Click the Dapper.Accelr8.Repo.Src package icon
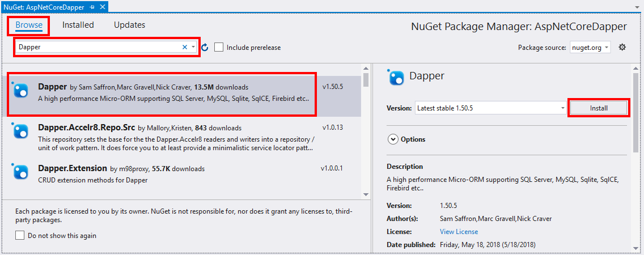The height and width of the screenshot is (255, 644). tap(20, 130)
